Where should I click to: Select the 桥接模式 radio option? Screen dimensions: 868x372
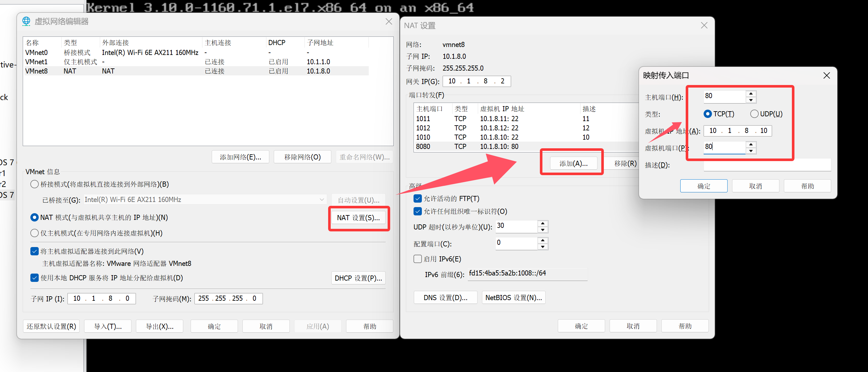point(34,184)
